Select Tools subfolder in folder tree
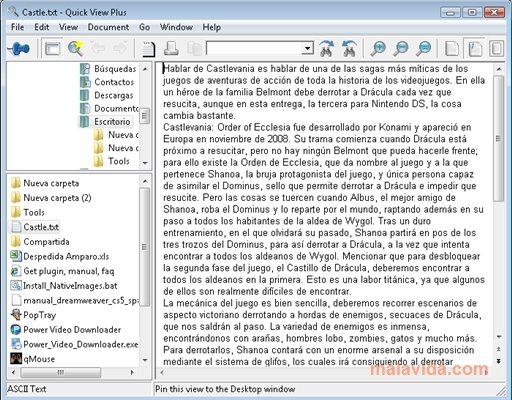 coord(112,161)
